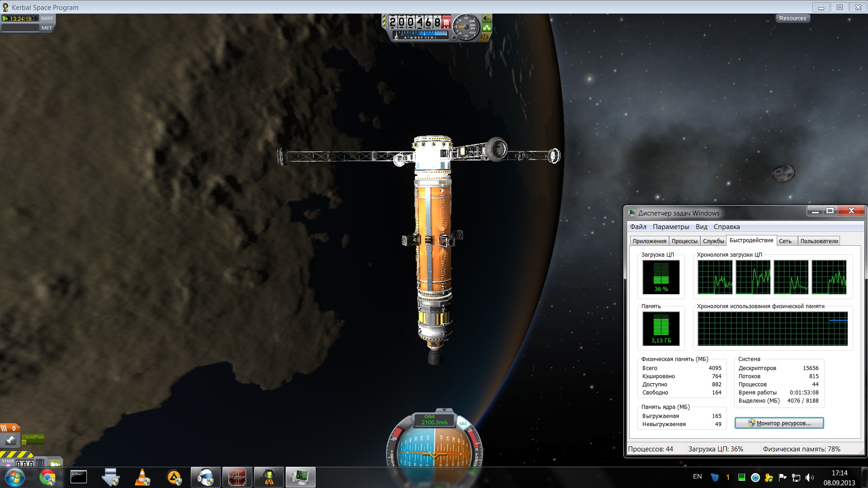Open the Справка menu
This screenshot has width=868, height=488.
pyautogui.click(x=726, y=227)
